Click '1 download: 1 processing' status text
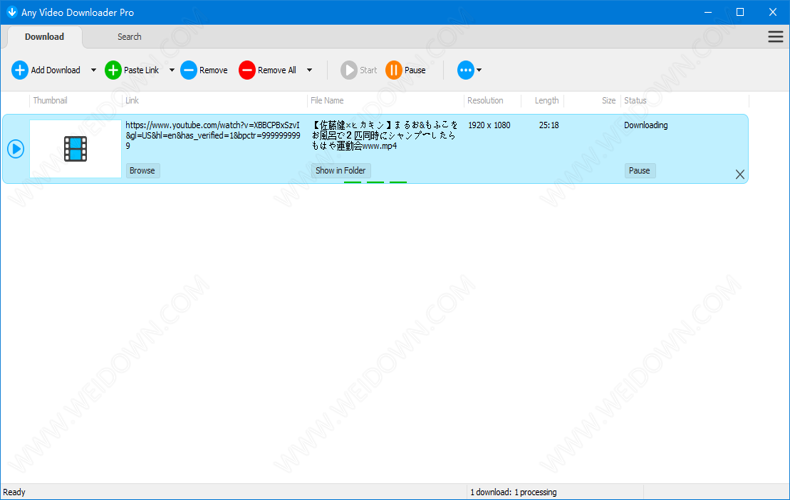The image size is (790, 500). 513,492
